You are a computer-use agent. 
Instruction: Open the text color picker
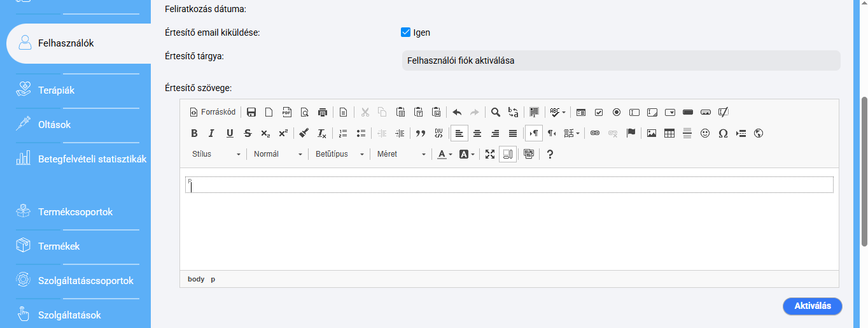(x=444, y=154)
